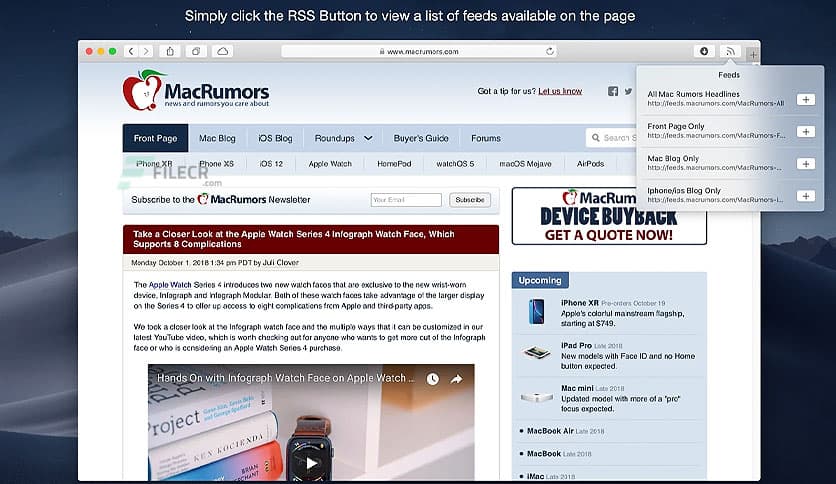
Task: Open the Share button in Safari toolbar
Action: tap(170, 51)
